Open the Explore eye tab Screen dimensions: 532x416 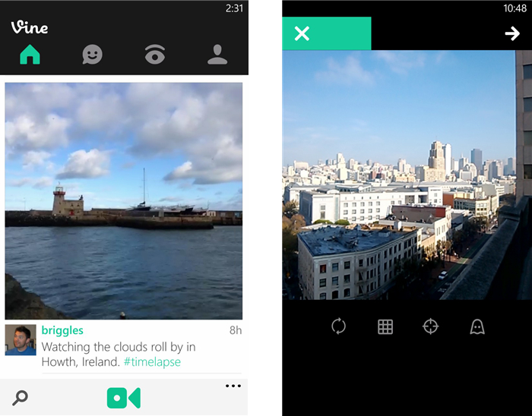(155, 55)
